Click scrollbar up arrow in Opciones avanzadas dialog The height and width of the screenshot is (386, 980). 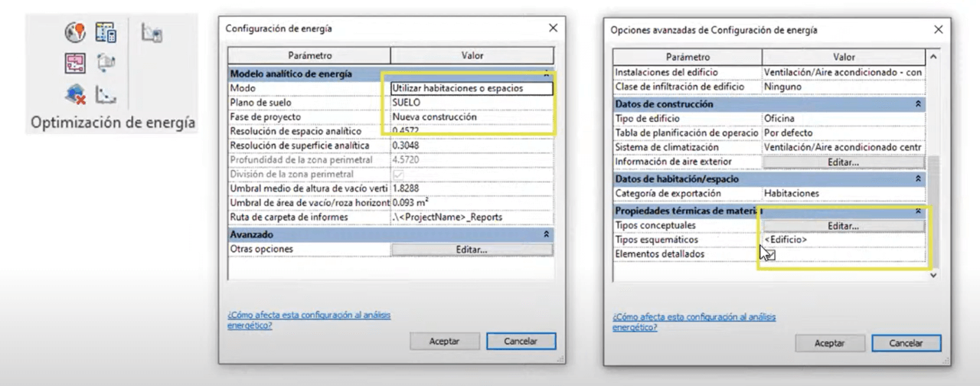tap(933, 57)
